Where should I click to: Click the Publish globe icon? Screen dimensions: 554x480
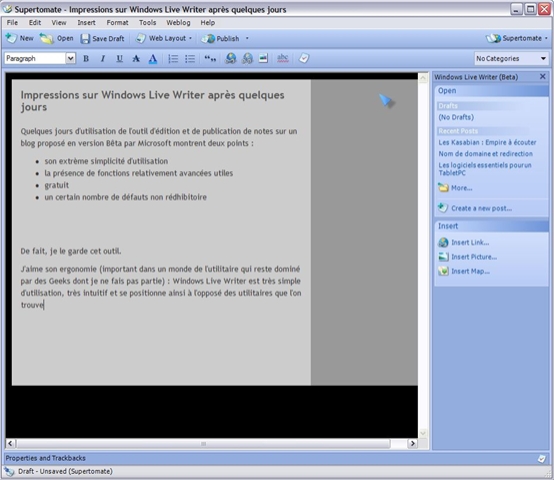208,38
